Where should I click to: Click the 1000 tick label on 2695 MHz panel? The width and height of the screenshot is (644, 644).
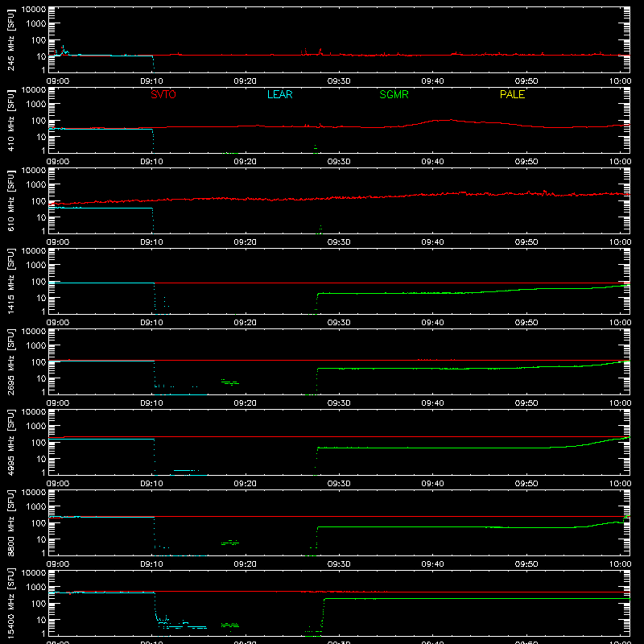tap(35, 346)
